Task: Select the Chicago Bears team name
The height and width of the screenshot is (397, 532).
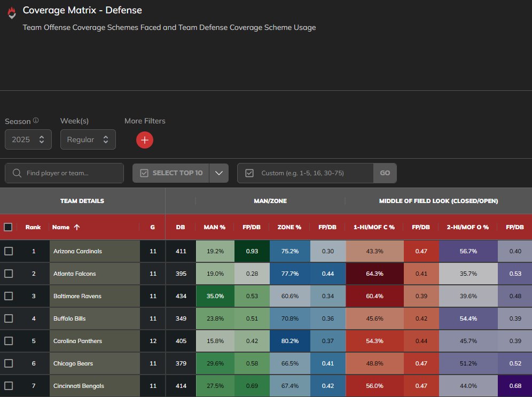Action: point(73,363)
